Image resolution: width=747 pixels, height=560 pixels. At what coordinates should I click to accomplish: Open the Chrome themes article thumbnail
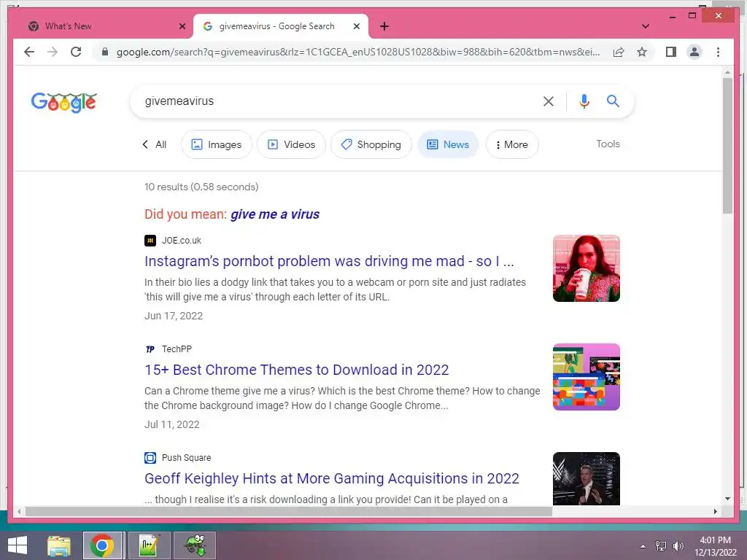586,377
